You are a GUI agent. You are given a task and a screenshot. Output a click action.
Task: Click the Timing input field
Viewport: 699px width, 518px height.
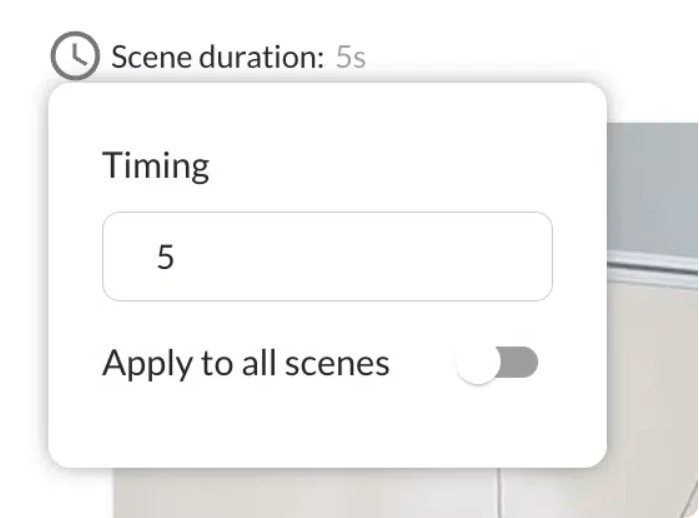click(327, 257)
